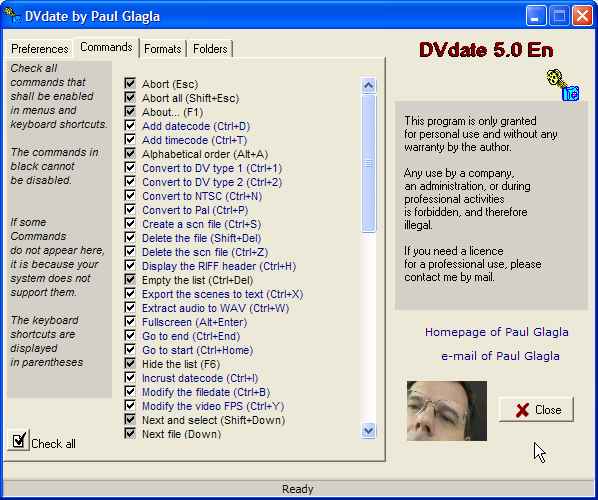Toggle Modify the filedate (Ctrl+B) checkbox
The height and width of the screenshot is (500, 598).
130,391
